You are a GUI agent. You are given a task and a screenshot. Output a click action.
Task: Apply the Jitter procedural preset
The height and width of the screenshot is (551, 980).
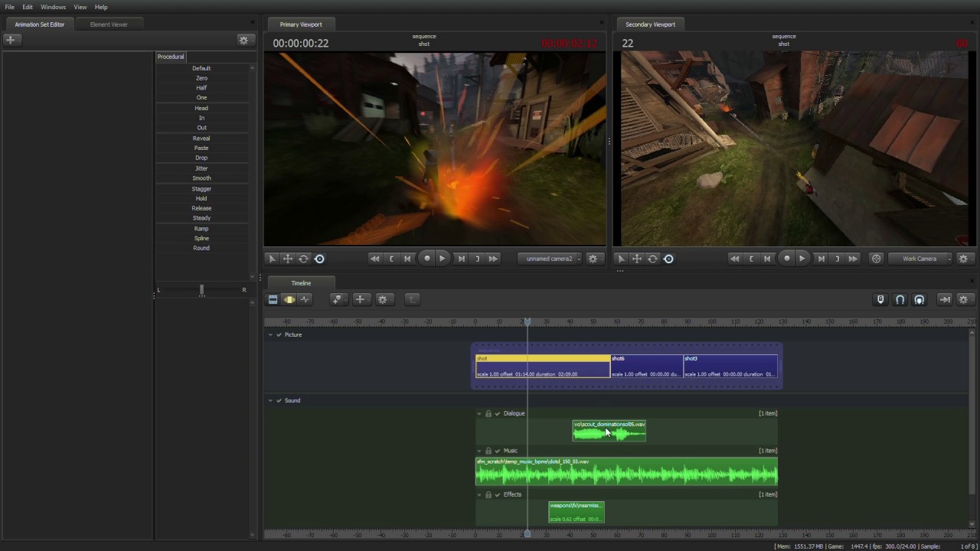click(x=201, y=168)
